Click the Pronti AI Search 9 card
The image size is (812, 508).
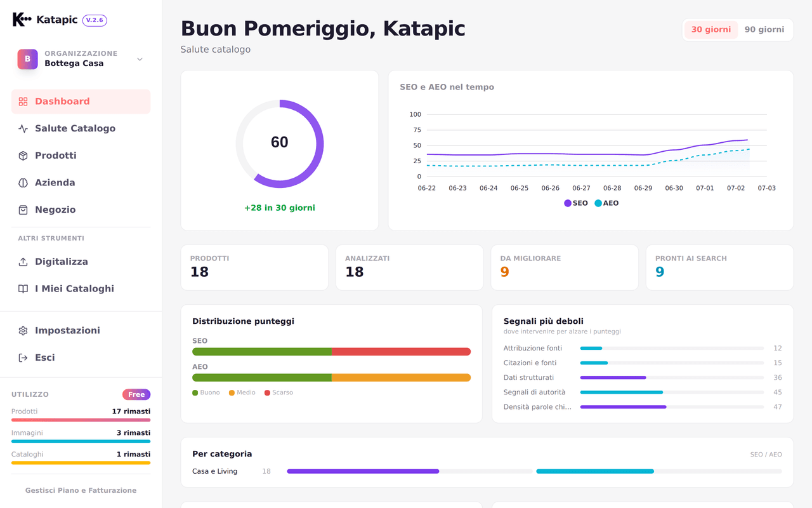tap(720, 268)
